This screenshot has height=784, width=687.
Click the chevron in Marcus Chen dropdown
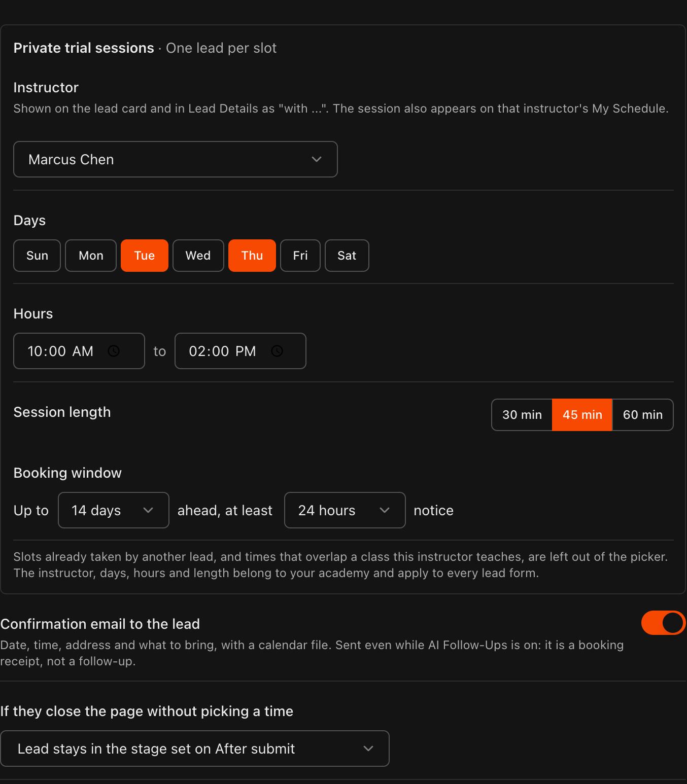click(x=317, y=159)
